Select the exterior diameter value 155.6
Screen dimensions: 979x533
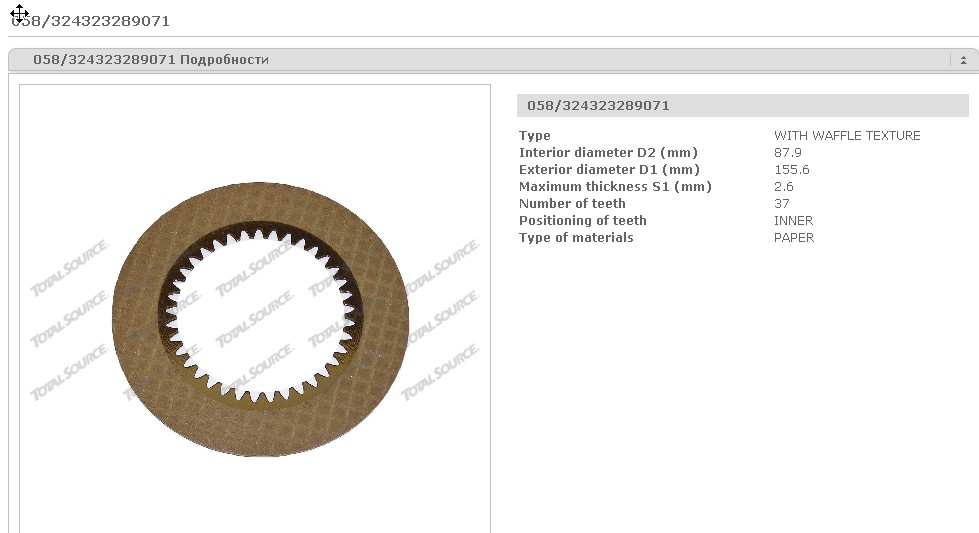pos(791,170)
